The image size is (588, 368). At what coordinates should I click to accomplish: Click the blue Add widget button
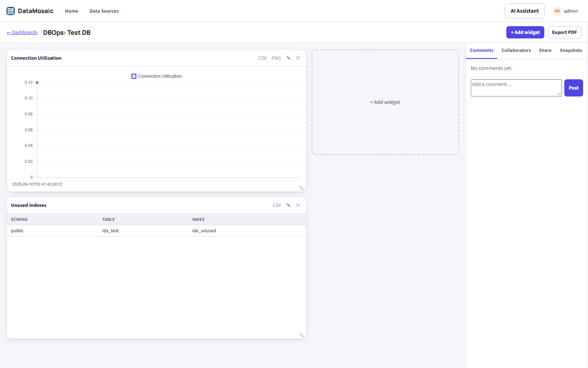(x=525, y=32)
